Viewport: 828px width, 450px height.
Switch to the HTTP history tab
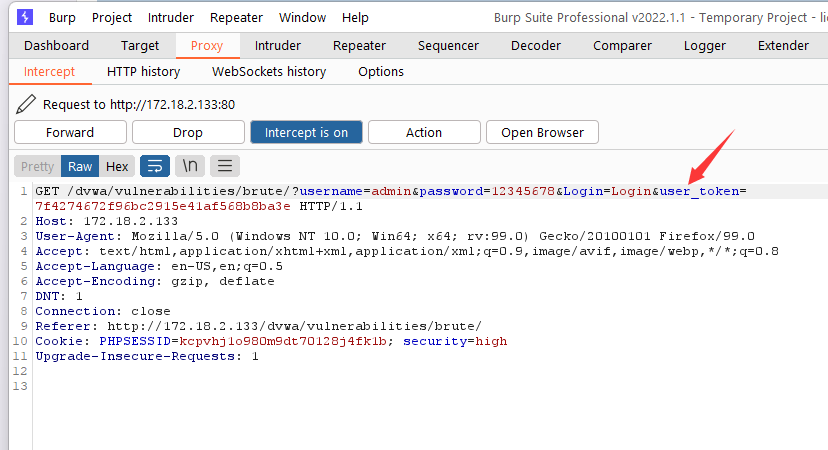[x=143, y=71]
